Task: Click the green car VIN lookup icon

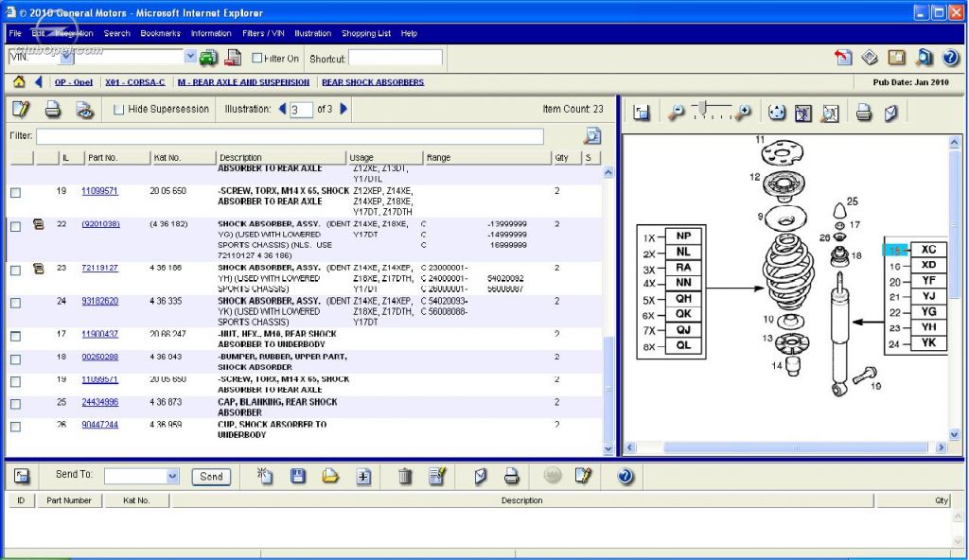Action: [x=208, y=58]
